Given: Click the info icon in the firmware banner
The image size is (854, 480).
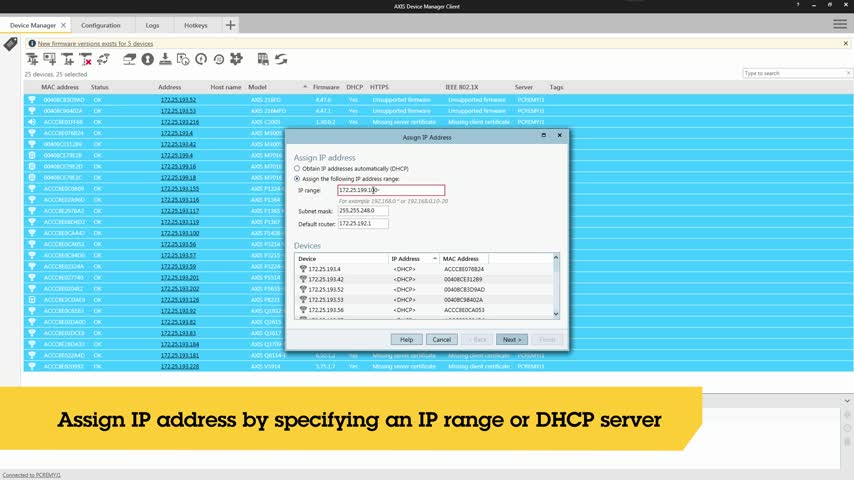Looking at the screenshot, I should (32, 44).
